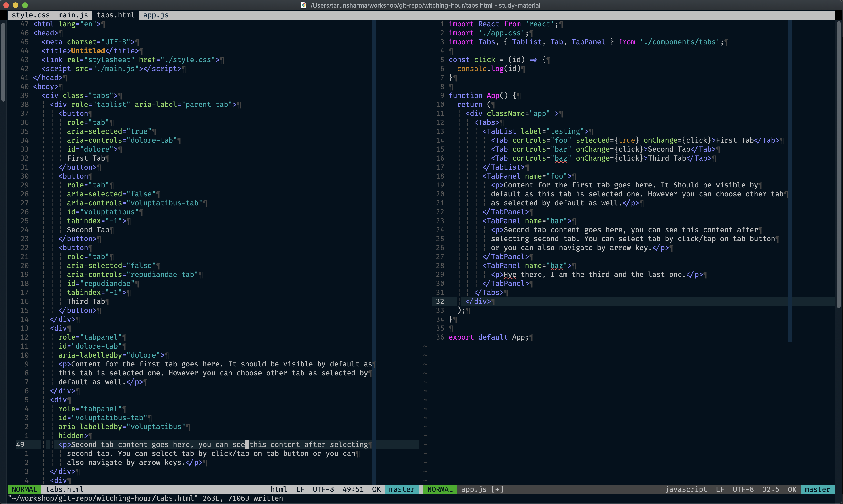Click aria-controls="dolore-tab" attribute

tap(122, 140)
